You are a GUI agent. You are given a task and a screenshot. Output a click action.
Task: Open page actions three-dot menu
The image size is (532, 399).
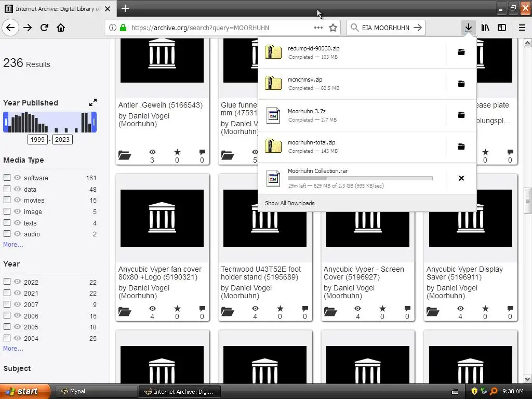318,28
